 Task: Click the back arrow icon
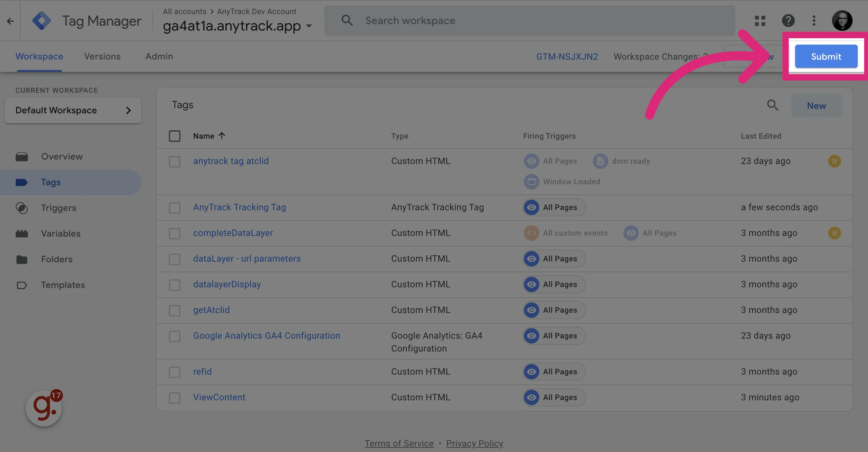tap(11, 21)
